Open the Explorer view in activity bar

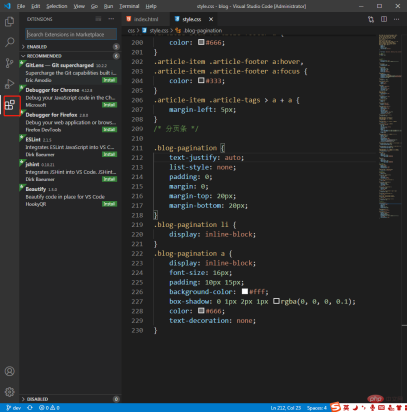[x=10, y=22]
